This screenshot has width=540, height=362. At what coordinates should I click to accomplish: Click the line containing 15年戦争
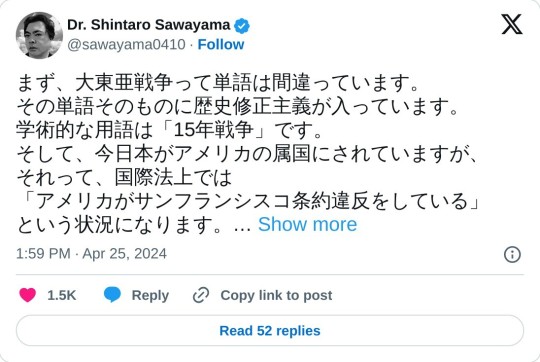click(x=169, y=130)
